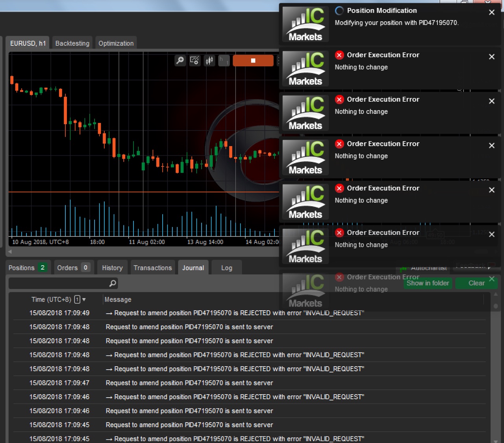Viewport: 504px width, 443px height.
Task: Stop the running cBot with orange button
Action: 253,60
